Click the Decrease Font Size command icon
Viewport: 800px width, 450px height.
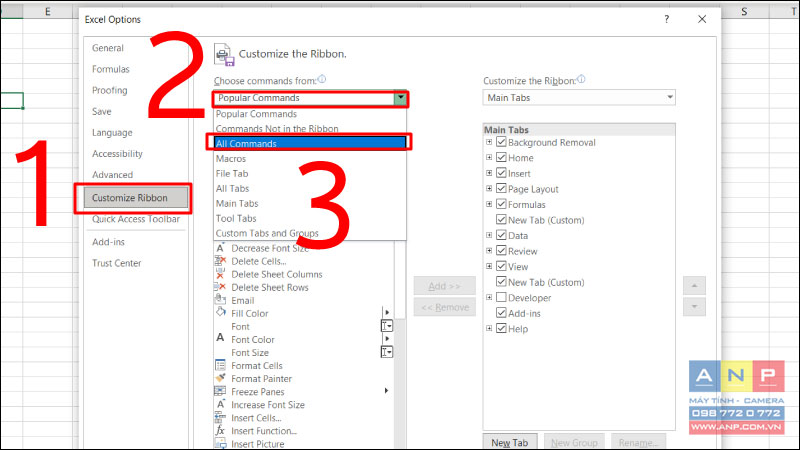(220, 248)
